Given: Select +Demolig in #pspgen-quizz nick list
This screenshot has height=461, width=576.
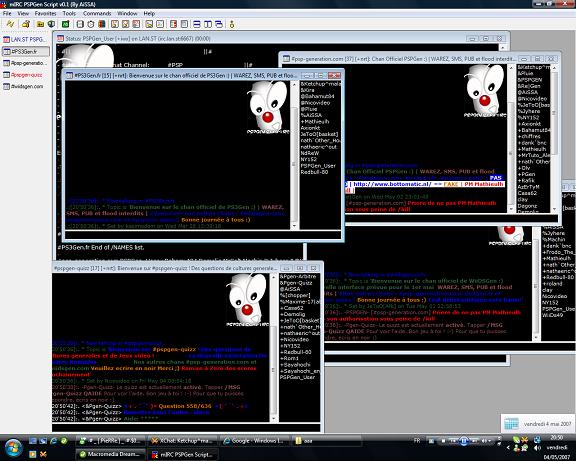Looking at the screenshot, I should tap(292, 314).
